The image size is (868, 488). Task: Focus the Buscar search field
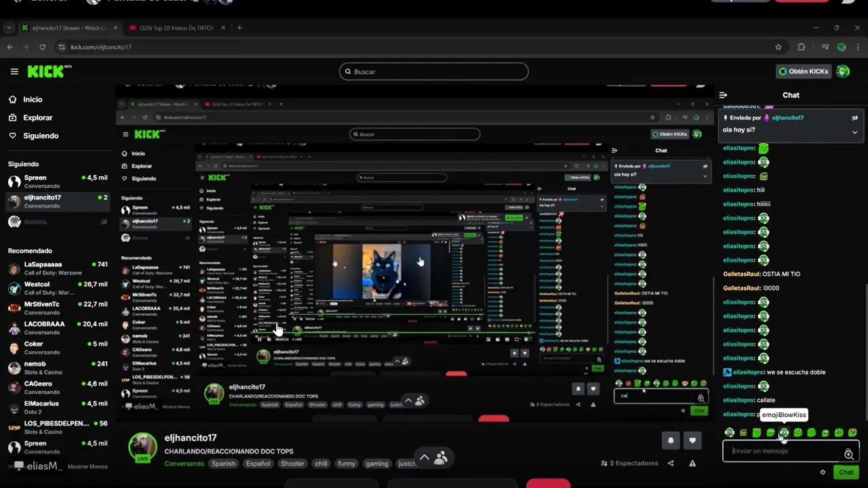point(434,71)
